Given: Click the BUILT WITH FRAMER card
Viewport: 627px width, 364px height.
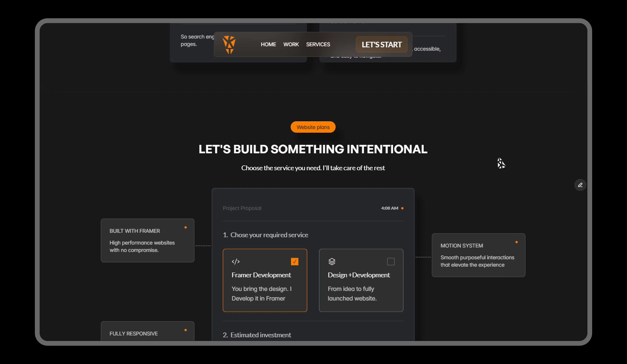Looking at the screenshot, I should [147, 240].
